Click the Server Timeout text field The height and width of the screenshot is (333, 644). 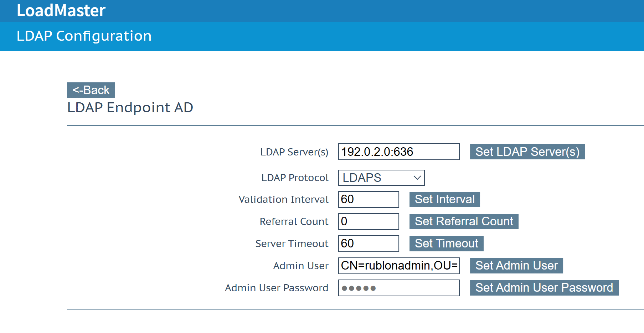tap(368, 244)
